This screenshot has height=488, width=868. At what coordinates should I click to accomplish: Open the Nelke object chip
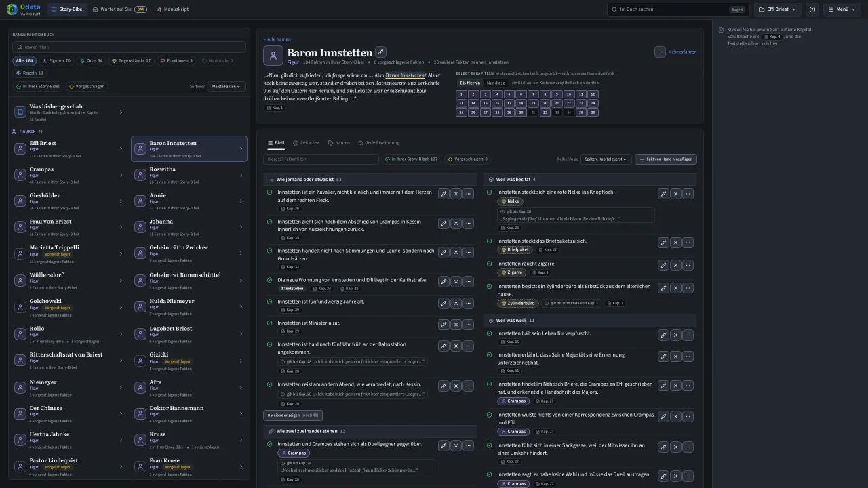[x=510, y=201]
